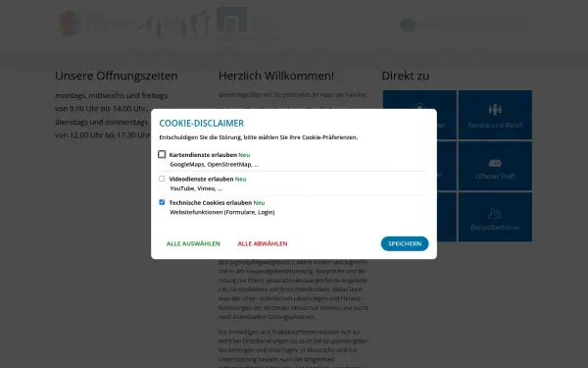
Task: Enable the Kartendienste erlauben checkbox
Action: (x=162, y=154)
